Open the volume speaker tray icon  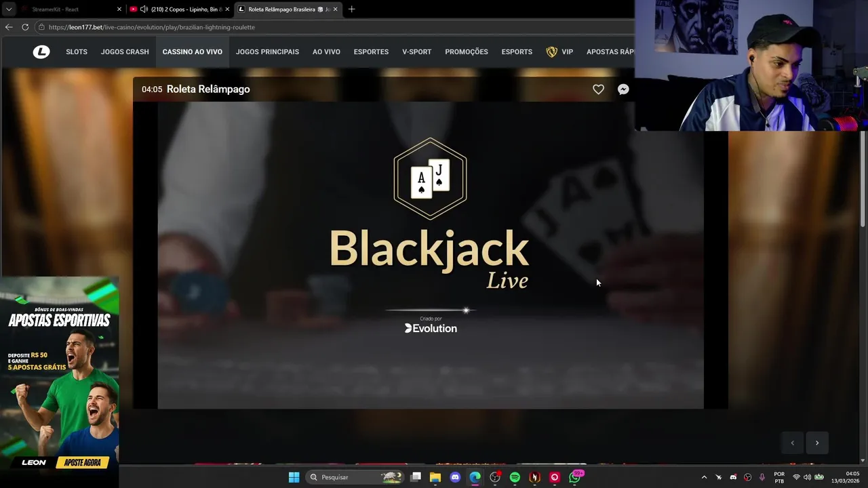tap(807, 477)
